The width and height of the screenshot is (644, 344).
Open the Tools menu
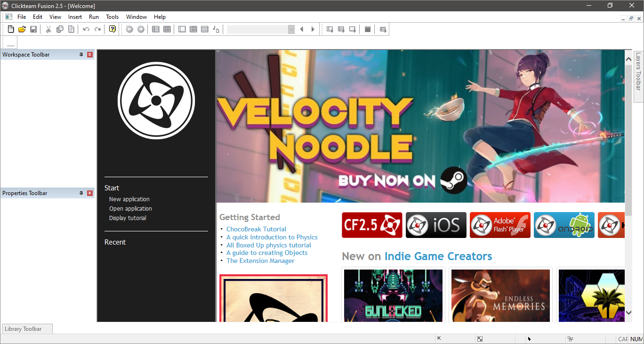click(x=113, y=17)
